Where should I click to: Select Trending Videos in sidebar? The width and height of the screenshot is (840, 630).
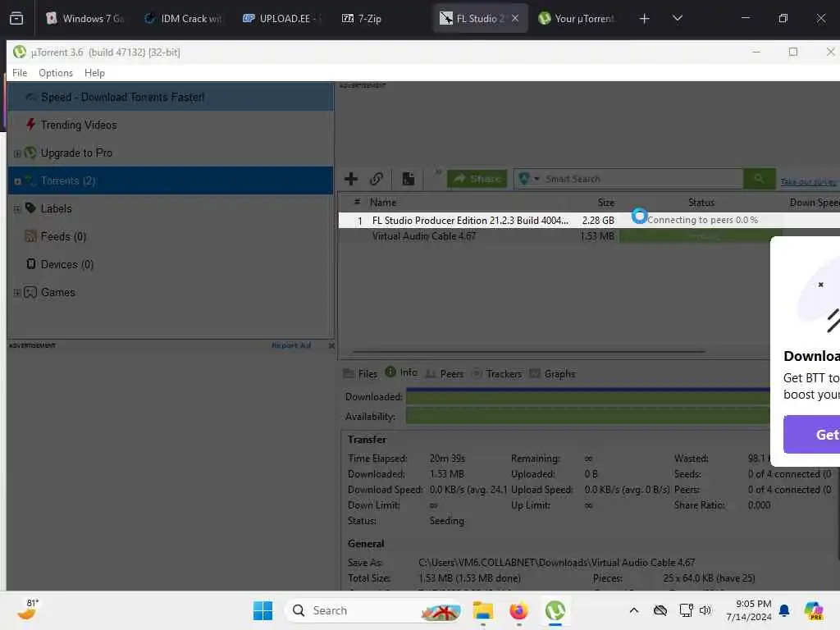79,125
